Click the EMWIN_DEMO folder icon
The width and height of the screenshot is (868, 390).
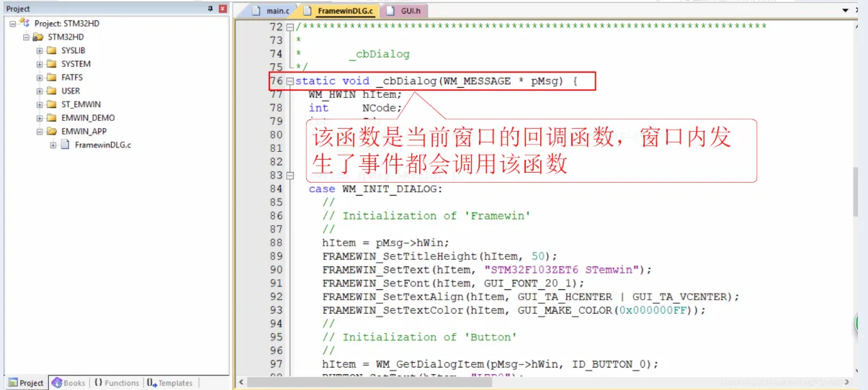pyautogui.click(x=51, y=117)
